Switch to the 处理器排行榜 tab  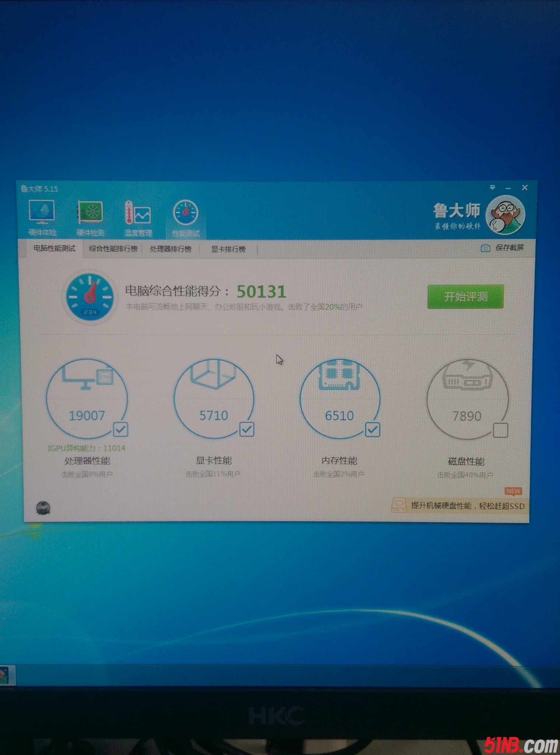click(171, 249)
